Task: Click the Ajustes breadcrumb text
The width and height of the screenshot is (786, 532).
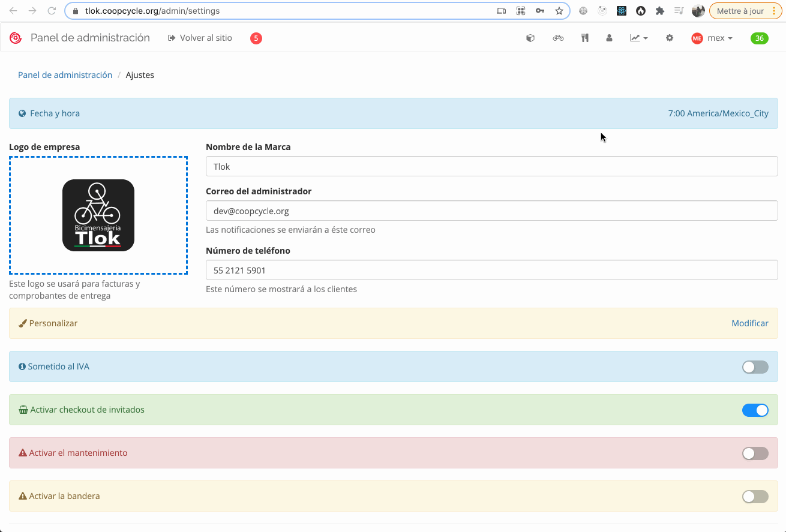Action: pos(140,75)
